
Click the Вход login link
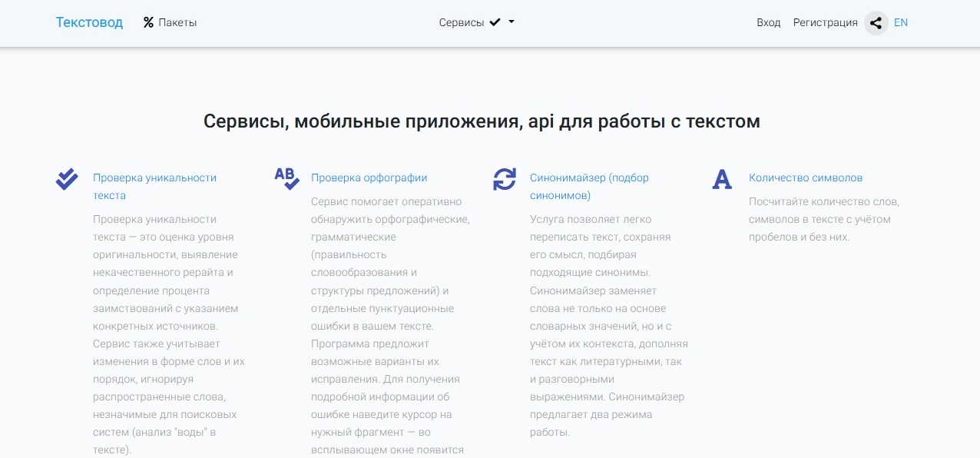(768, 23)
